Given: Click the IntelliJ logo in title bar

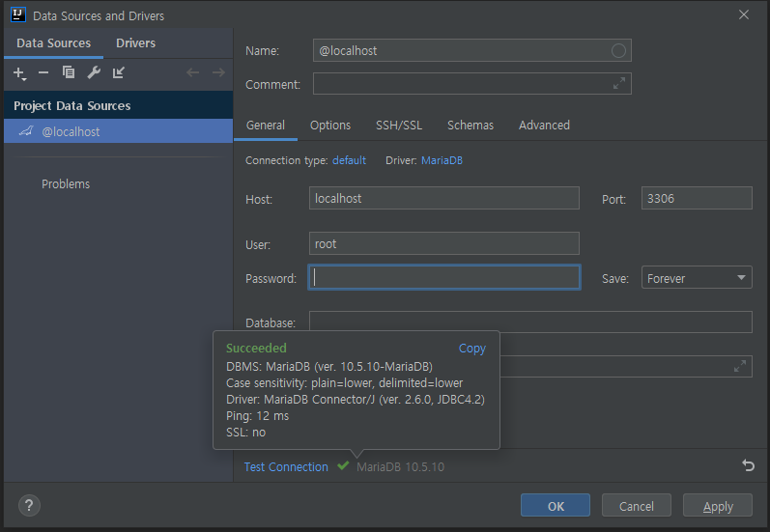Looking at the screenshot, I should 18,14.
